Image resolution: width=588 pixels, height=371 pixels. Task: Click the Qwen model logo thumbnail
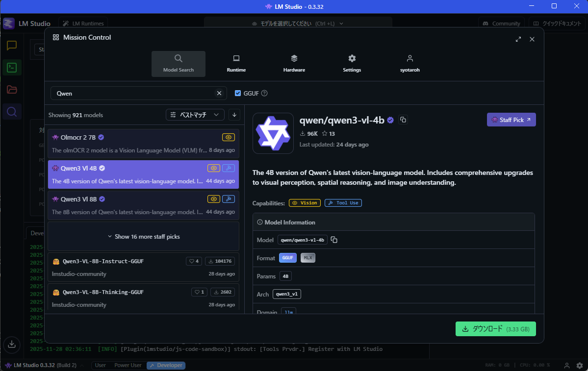(x=273, y=133)
